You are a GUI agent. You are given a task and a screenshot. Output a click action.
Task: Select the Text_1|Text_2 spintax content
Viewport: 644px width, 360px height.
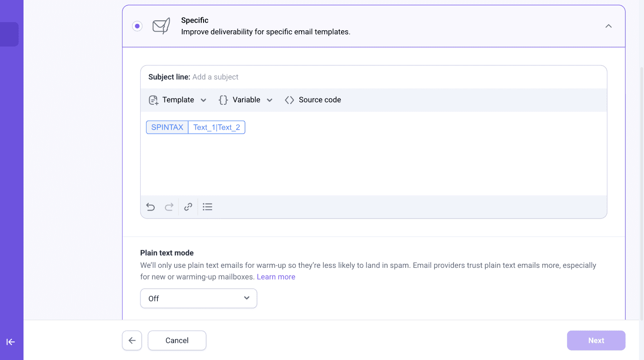click(x=217, y=127)
